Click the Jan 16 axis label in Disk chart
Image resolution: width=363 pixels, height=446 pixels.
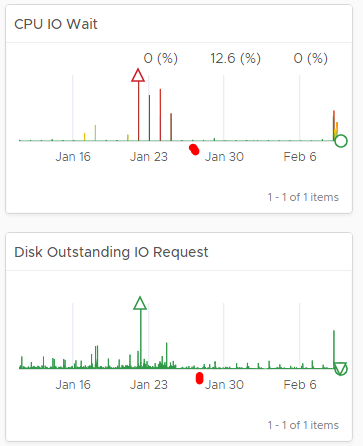click(x=73, y=385)
